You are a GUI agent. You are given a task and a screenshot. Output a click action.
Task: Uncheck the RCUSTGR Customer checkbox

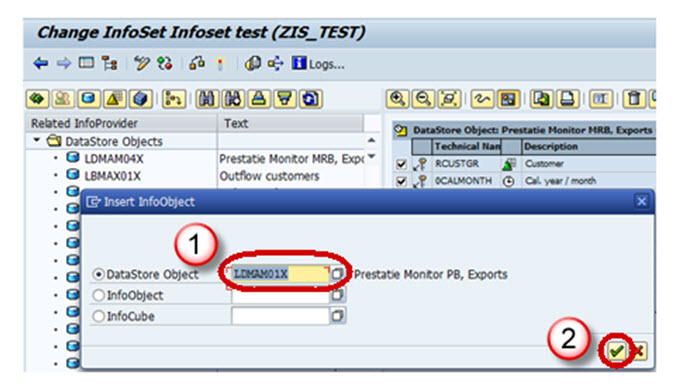401,164
